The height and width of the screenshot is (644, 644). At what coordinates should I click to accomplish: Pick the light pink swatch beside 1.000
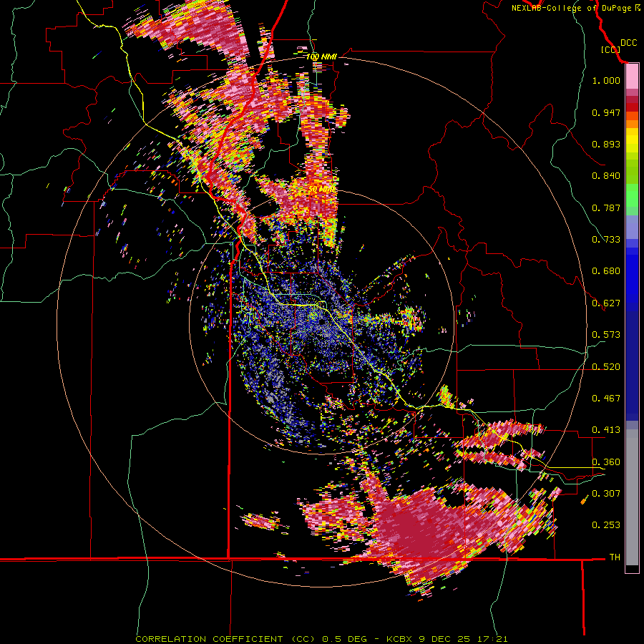pos(632,77)
